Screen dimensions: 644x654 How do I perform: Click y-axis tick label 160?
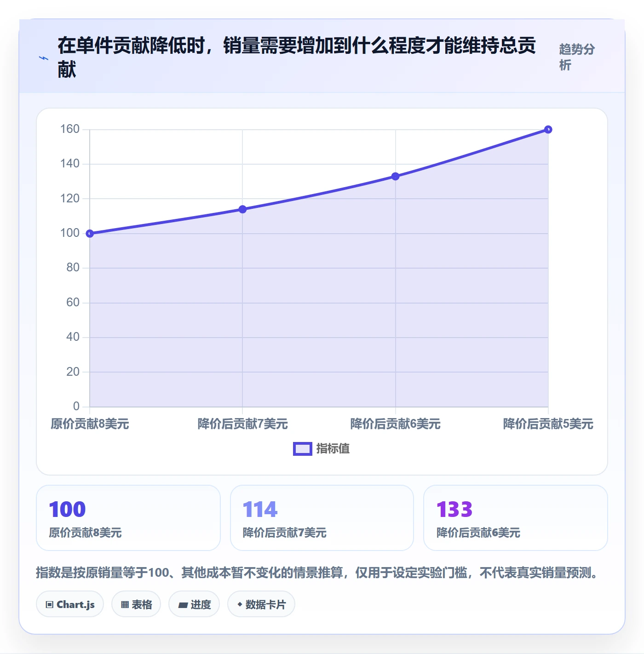pyautogui.click(x=70, y=129)
